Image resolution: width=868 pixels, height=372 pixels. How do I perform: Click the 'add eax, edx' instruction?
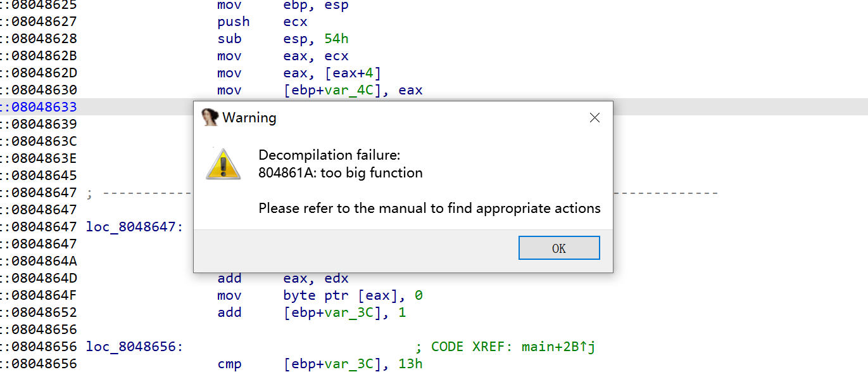[x=282, y=278]
